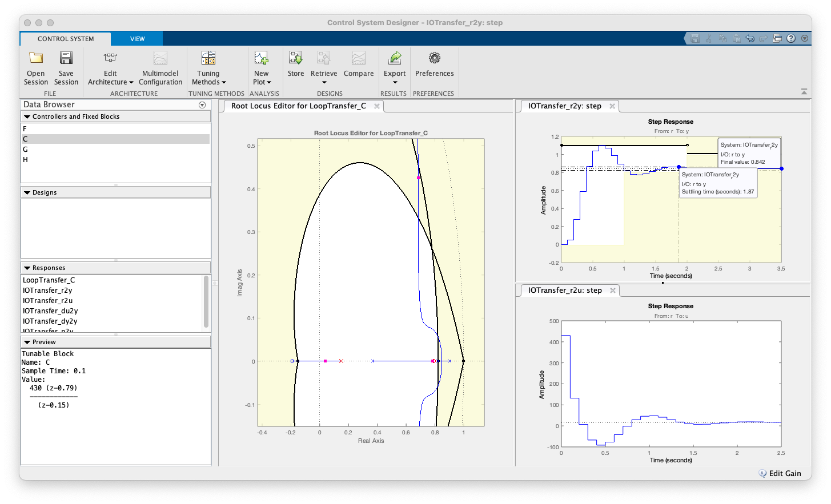Click the magenta pole on real axis near 0.05

pos(325,361)
